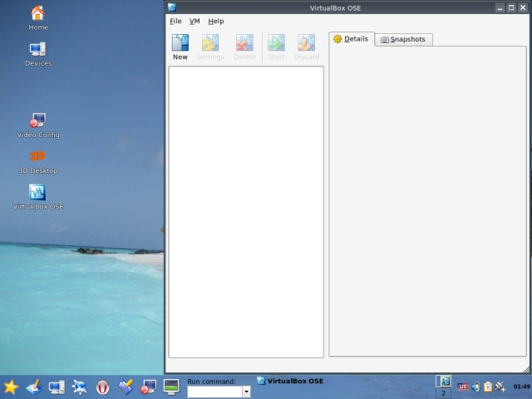Open the VM menu
This screenshot has height=399, width=532.
[x=195, y=21]
